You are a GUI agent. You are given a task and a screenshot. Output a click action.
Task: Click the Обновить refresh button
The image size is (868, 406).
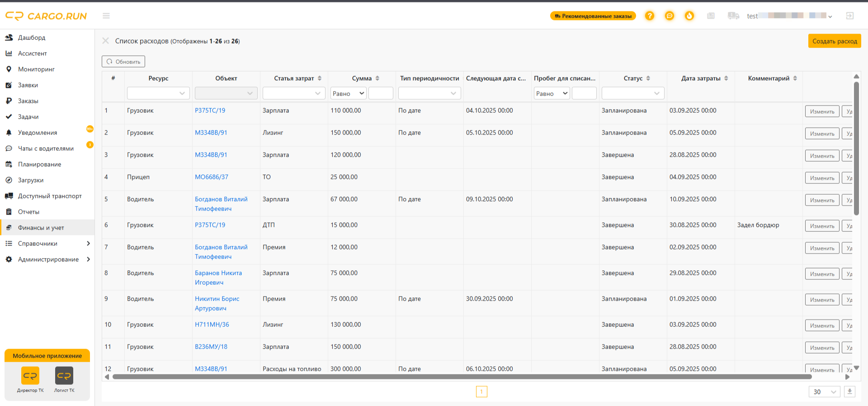click(x=123, y=62)
